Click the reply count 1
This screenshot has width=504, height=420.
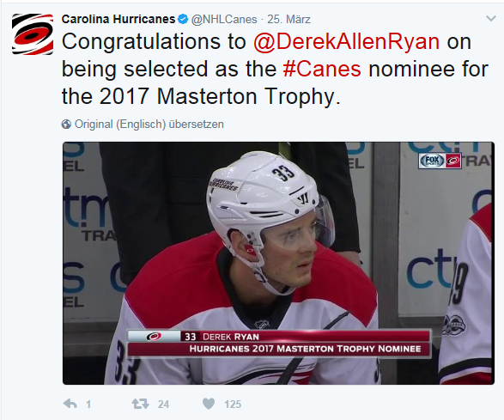click(88, 404)
